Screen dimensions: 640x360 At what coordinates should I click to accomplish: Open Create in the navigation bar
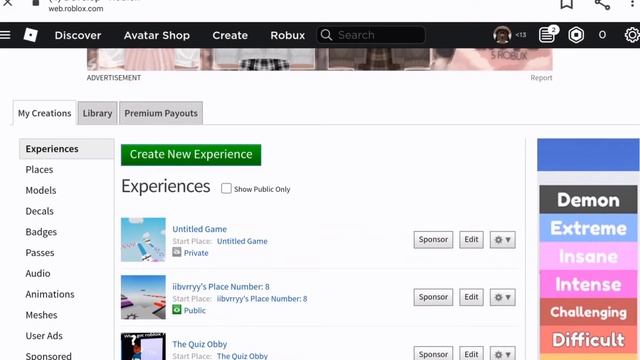230,35
